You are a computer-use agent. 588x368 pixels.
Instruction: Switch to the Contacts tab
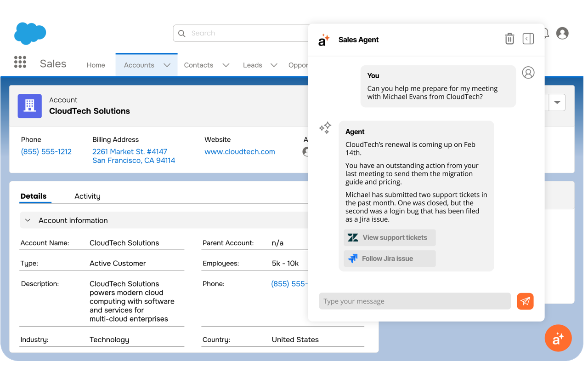click(198, 65)
